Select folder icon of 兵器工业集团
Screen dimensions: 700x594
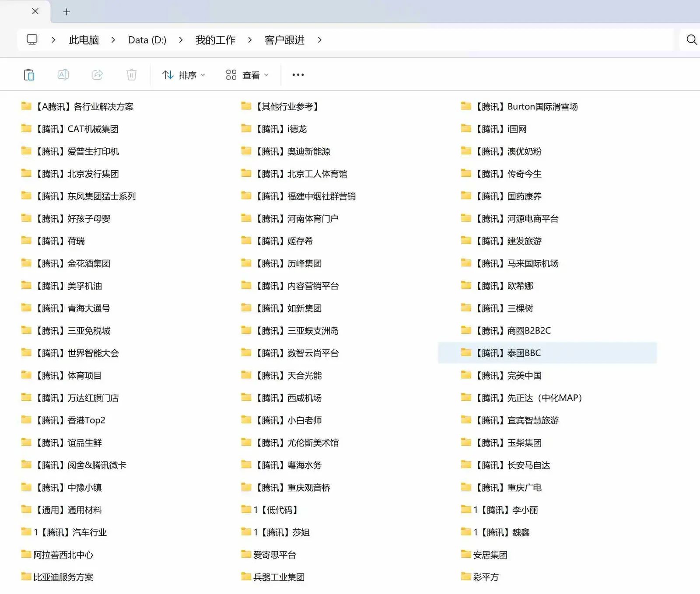click(x=246, y=577)
